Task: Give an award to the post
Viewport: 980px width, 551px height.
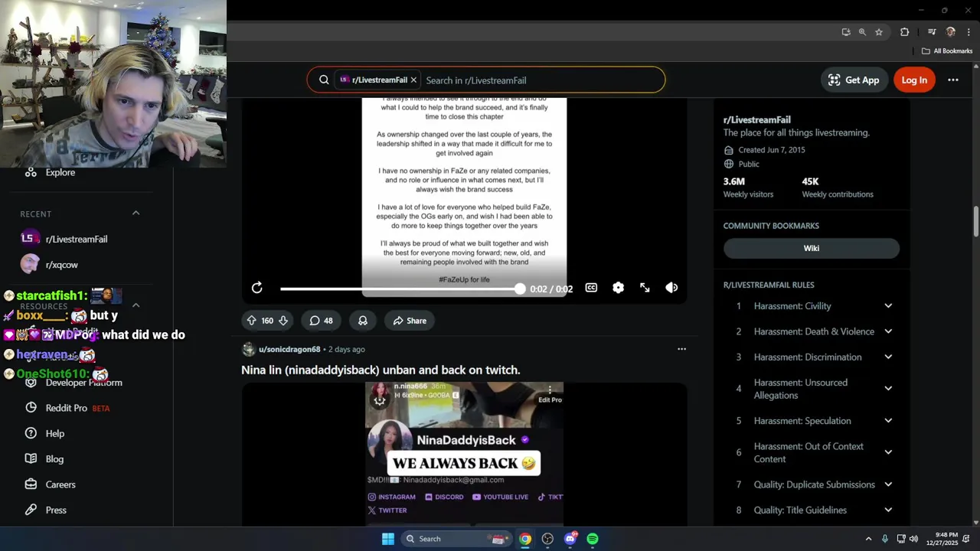Action: click(x=363, y=321)
